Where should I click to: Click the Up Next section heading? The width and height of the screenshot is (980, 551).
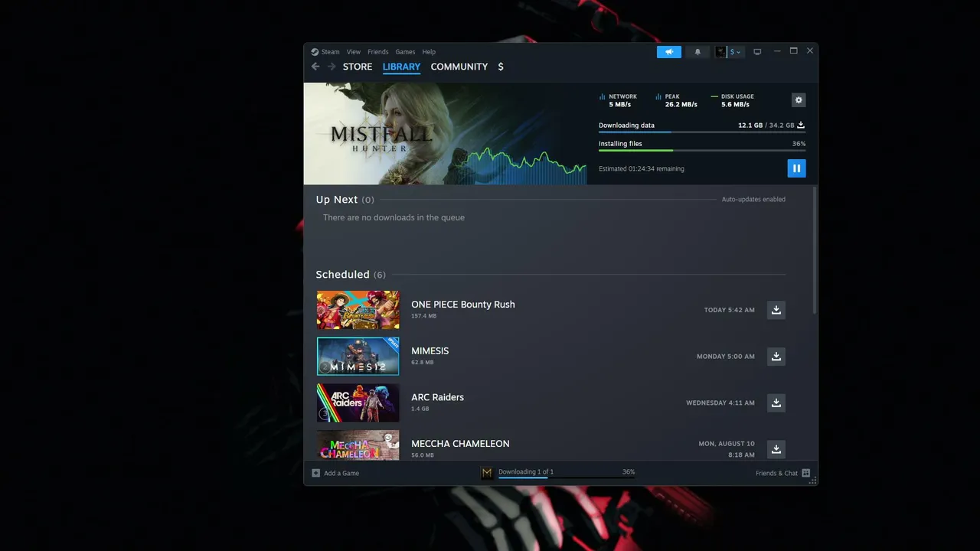pos(345,200)
